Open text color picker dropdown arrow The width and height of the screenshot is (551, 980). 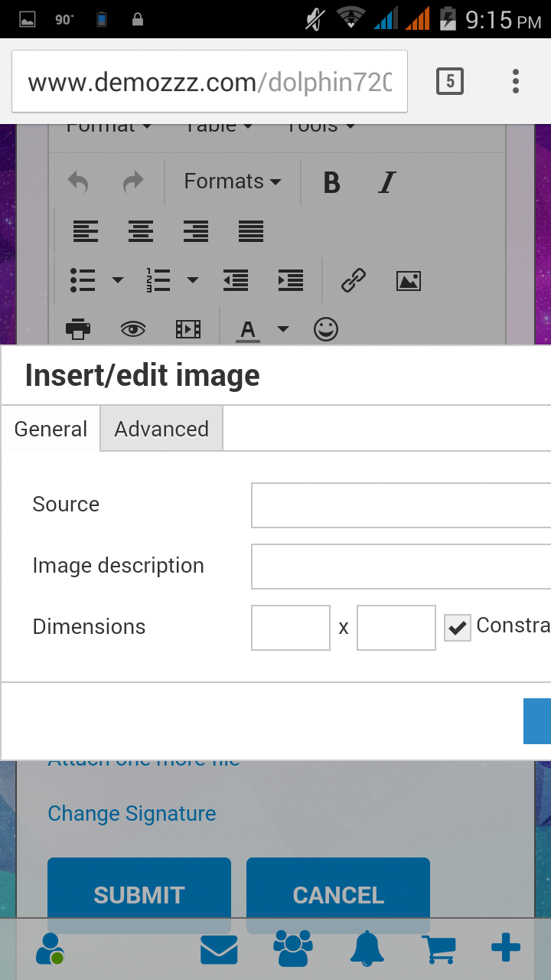[283, 329]
